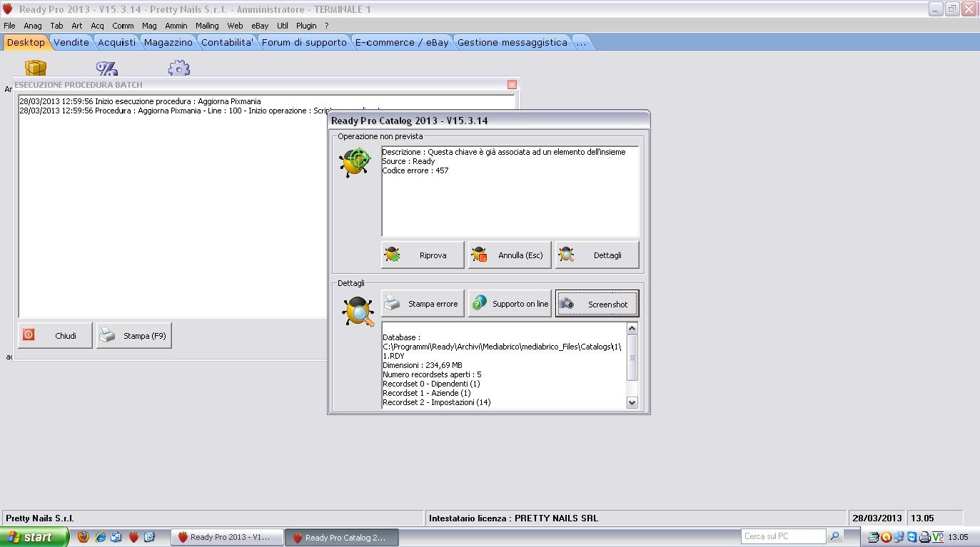The height and width of the screenshot is (547, 980).
Task: Switch to E-commerce / eBay tab
Action: [x=402, y=42]
